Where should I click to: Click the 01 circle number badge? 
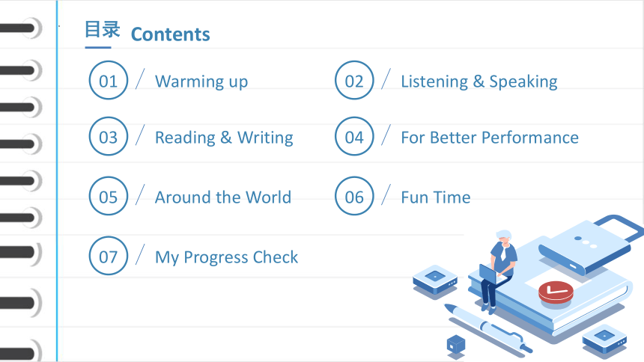[x=109, y=81]
